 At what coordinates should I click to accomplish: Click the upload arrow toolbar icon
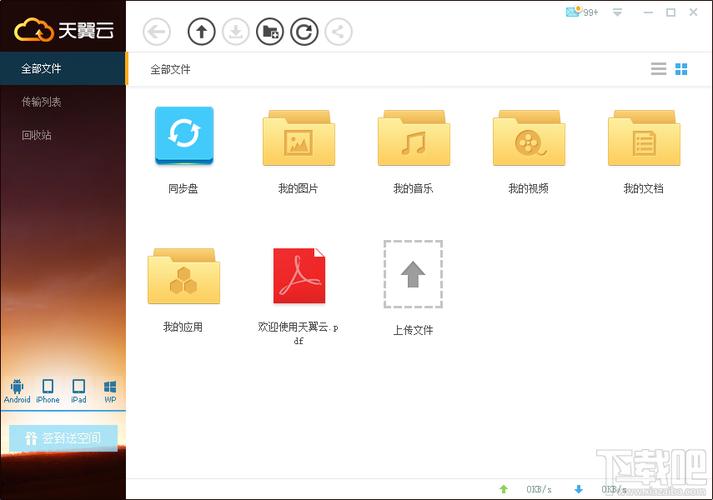tap(201, 31)
